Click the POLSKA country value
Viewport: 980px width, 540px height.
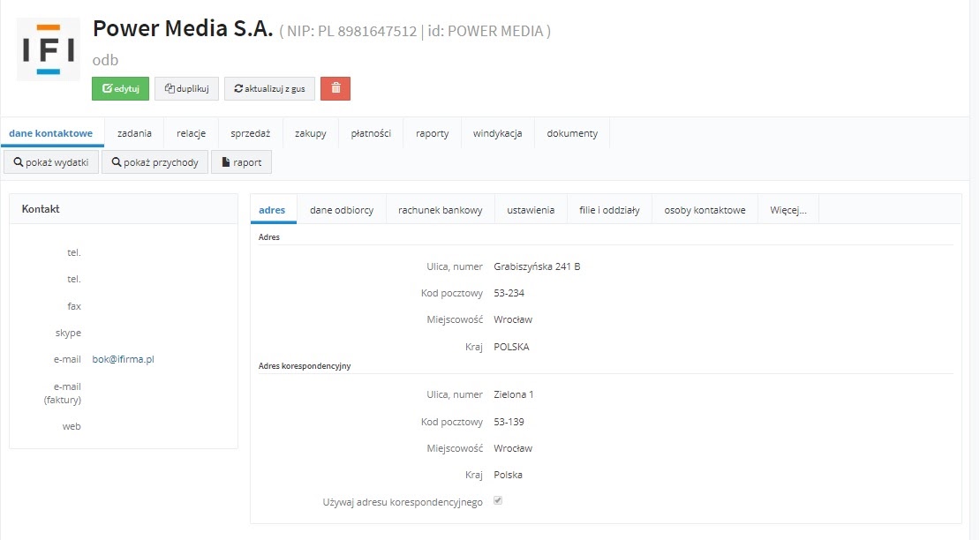[511, 347]
